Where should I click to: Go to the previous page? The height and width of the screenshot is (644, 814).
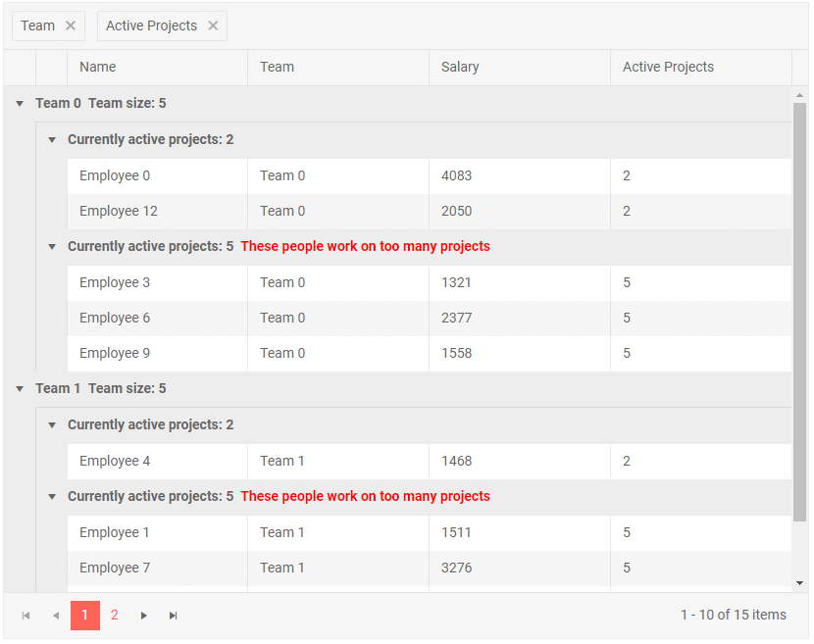coord(56,616)
